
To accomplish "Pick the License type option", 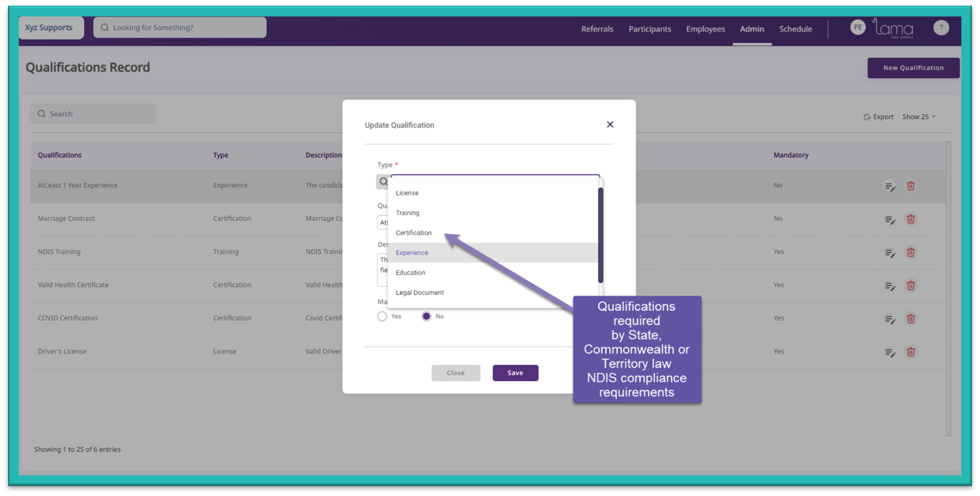I will (407, 193).
